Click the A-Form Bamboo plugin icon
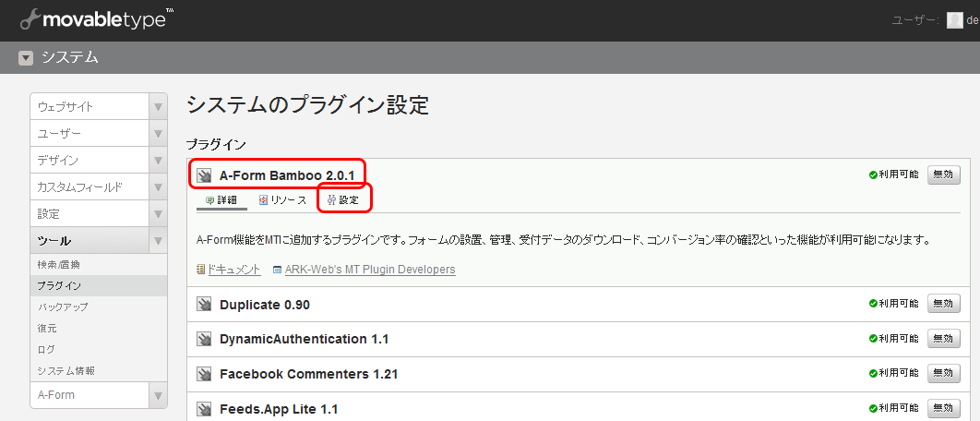Screen dimensions: 980x421 click(204, 175)
